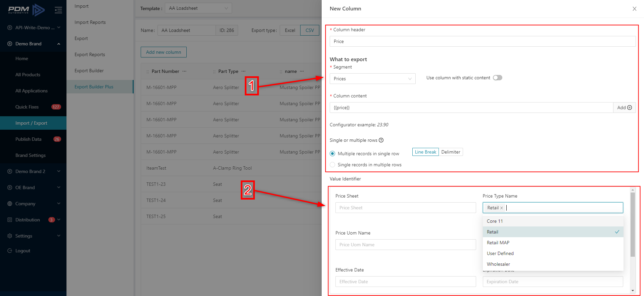Remove the Retail tag from Price Type Name
This screenshot has height=296, width=644.
(x=502, y=208)
